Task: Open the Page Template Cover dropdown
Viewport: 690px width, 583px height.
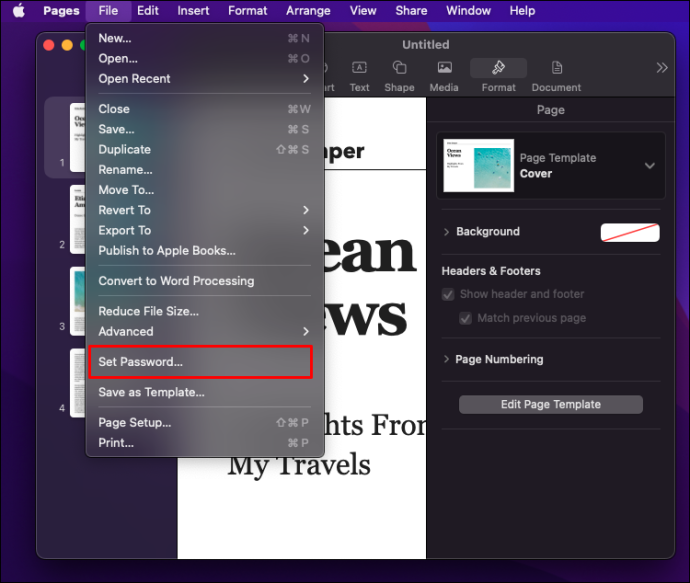Action: [x=551, y=165]
